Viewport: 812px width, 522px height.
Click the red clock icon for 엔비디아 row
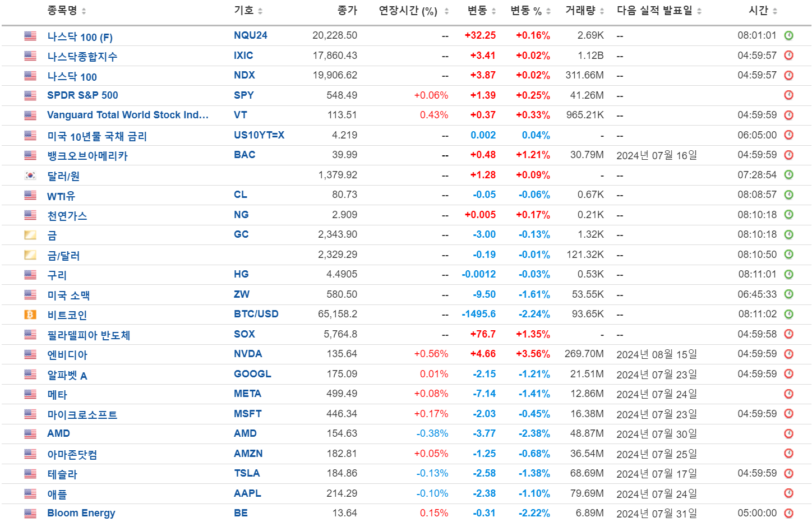pyautogui.click(x=788, y=354)
